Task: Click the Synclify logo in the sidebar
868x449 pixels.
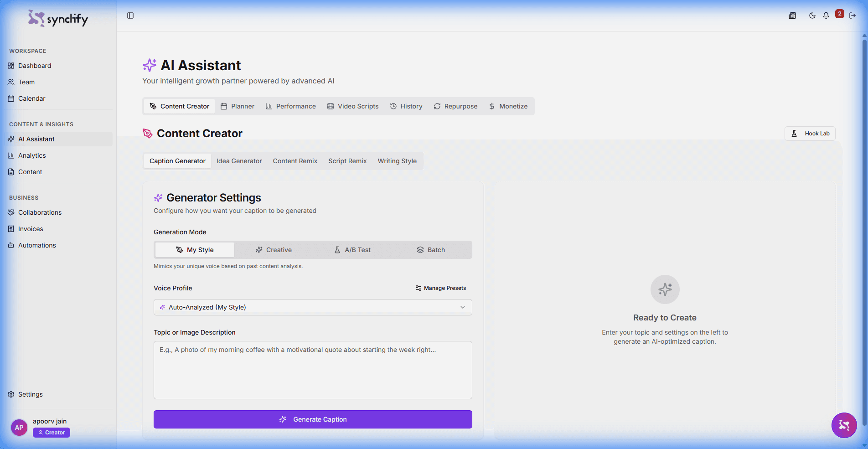Action: pos(57,18)
